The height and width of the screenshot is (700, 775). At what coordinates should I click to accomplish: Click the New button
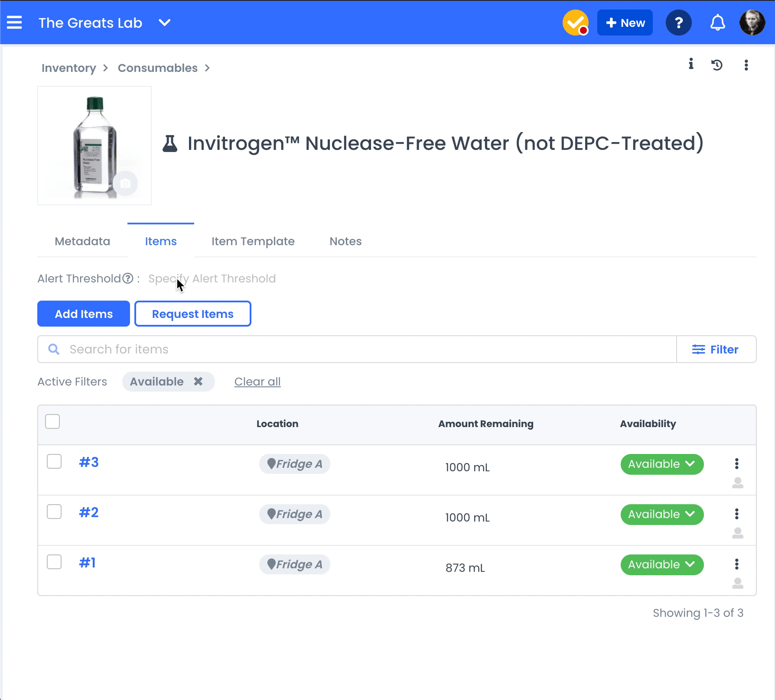(625, 23)
